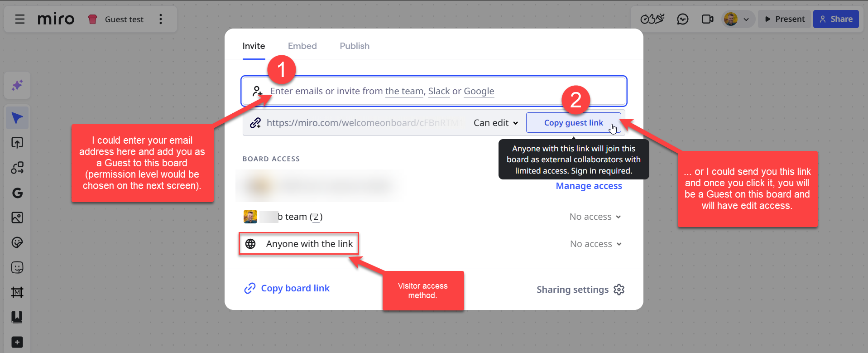Click the red bucket board icon
868x353 pixels.
(x=93, y=19)
